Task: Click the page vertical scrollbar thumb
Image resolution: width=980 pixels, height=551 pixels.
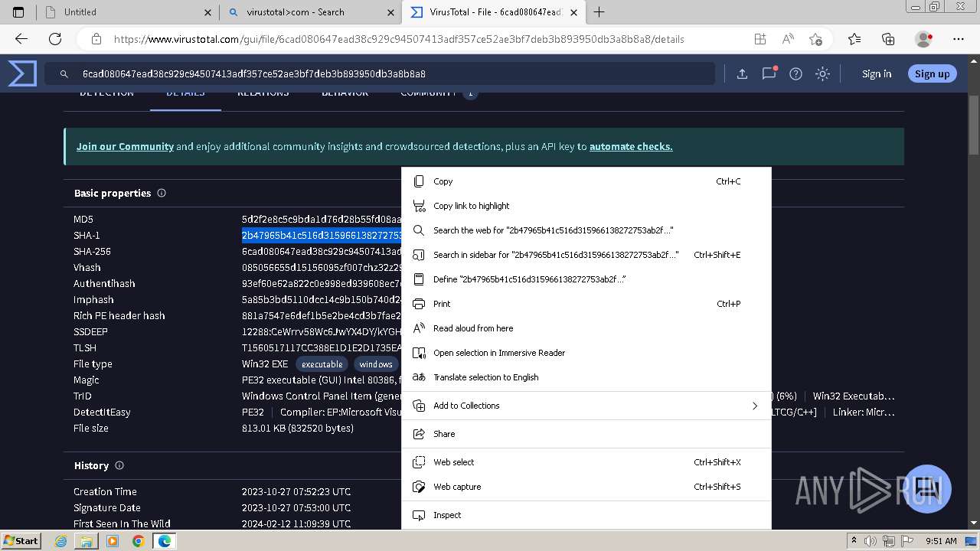Action: (974, 126)
